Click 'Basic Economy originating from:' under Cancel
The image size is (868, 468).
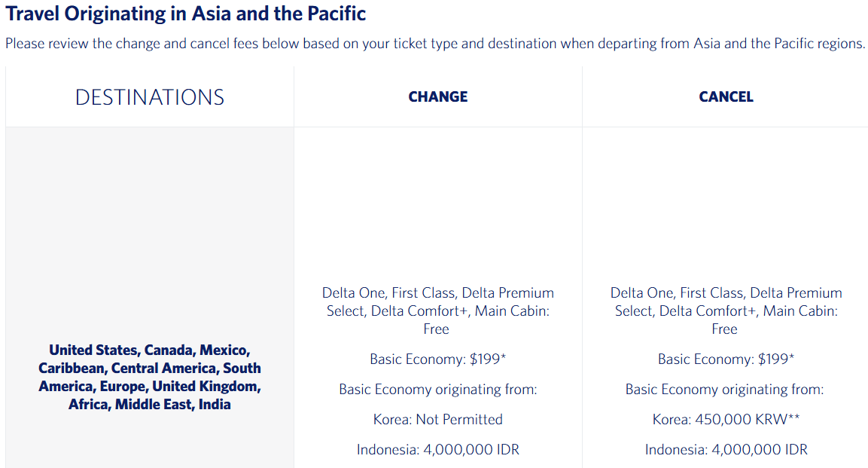tap(725, 390)
